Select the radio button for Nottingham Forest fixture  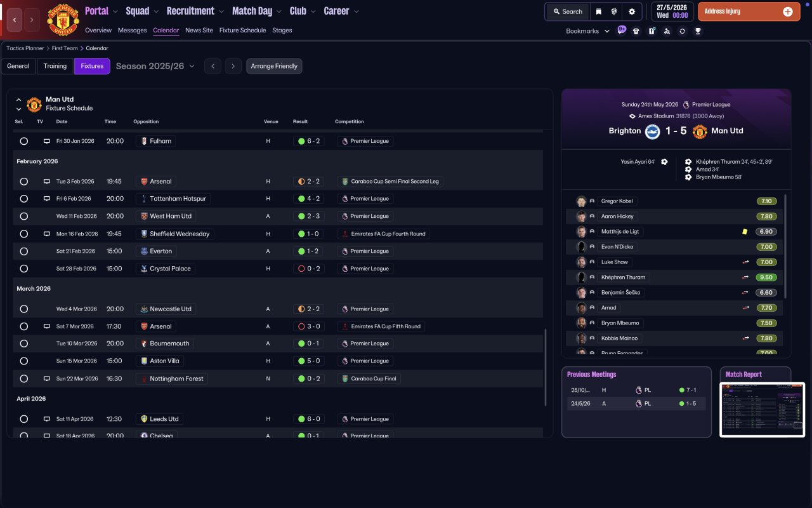coord(24,378)
